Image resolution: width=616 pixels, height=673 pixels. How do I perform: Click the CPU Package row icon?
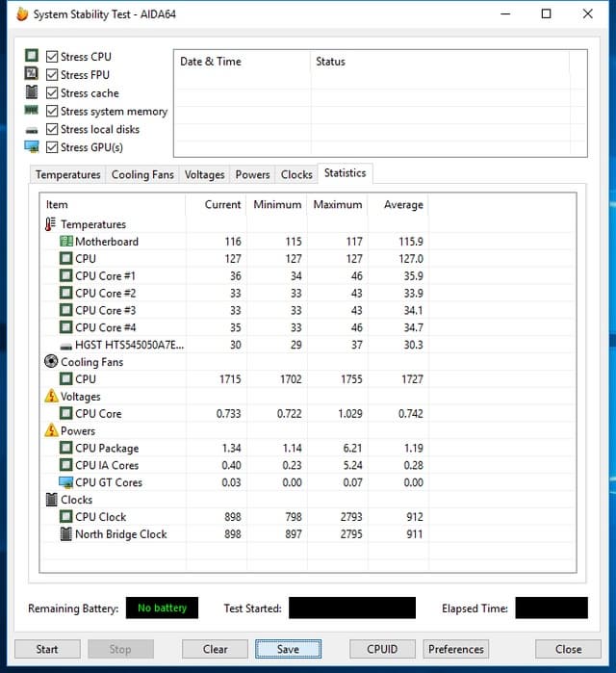pyautogui.click(x=66, y=448)
